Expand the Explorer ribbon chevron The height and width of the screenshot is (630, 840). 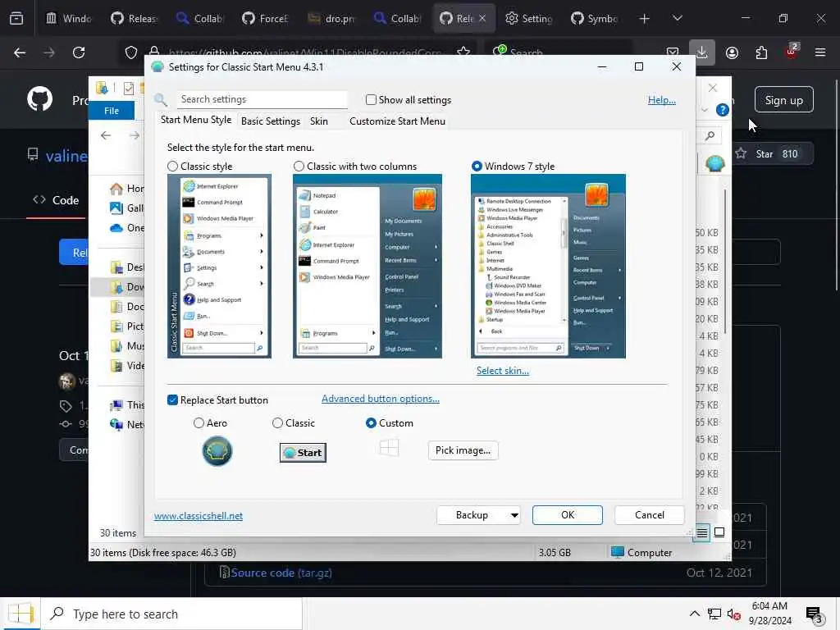pos(705,111)
